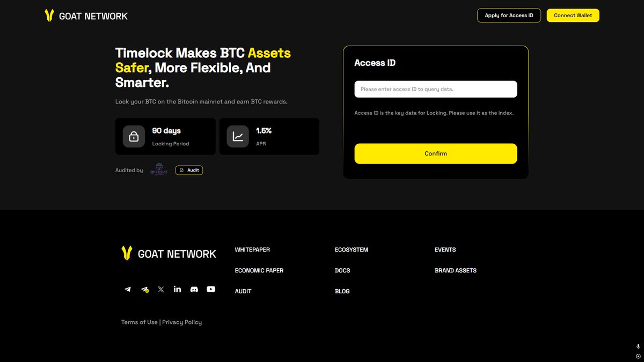Open the X (Twitter) social icon
644x362 pixels.
(161, 289)
